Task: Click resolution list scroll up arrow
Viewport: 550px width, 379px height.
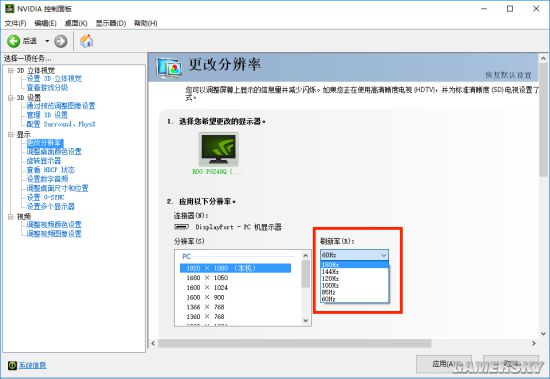Action: click(x=306, y=255)
